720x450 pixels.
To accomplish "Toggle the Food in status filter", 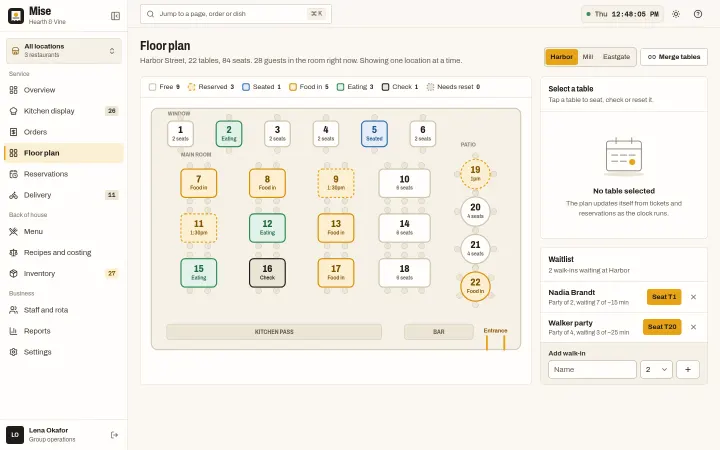I will (x=309, y=87).
